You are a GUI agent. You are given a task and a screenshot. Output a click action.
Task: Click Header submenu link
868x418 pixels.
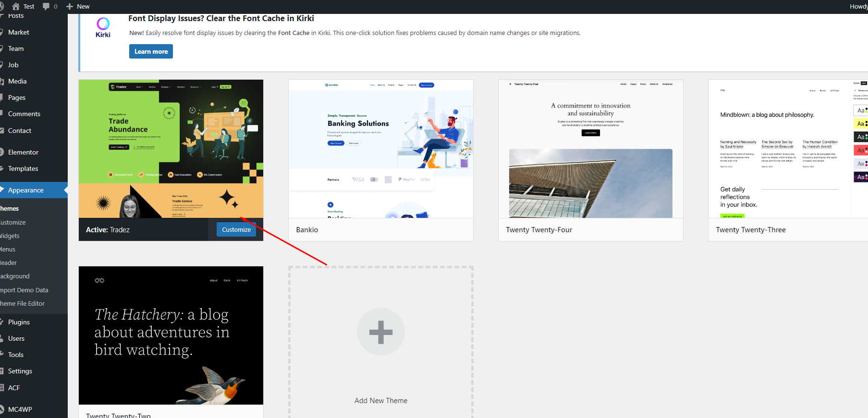(x=8, y=263)
